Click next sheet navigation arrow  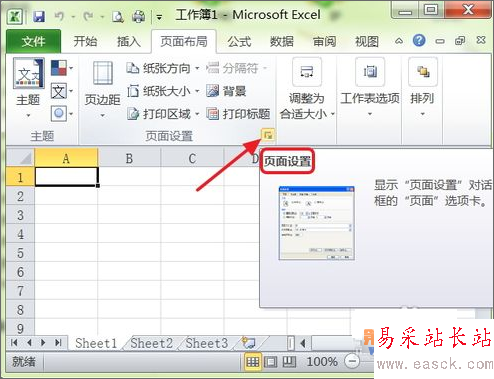[x=43, y=343]
